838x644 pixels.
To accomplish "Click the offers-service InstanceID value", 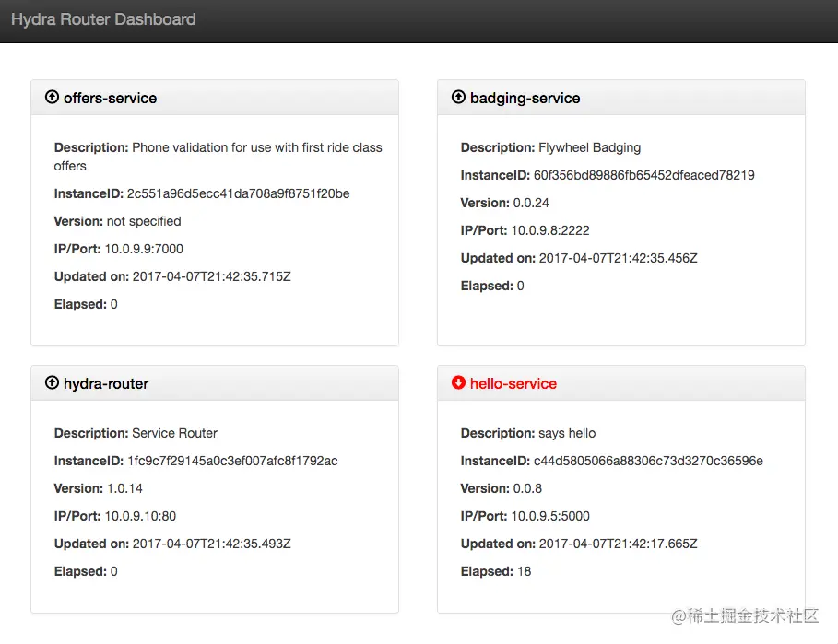I will tap(238, 193).
